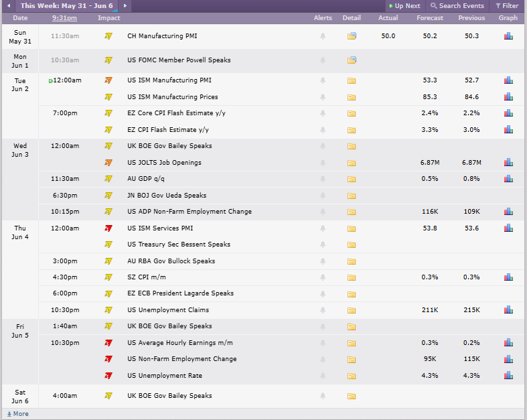527x420 pixels.
Task: Open the This Week date range selector
Action: (x=67, y=6)
